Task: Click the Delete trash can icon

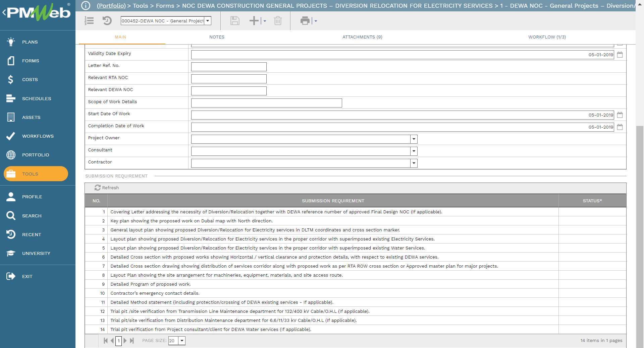Action: [x=278, y=21]
